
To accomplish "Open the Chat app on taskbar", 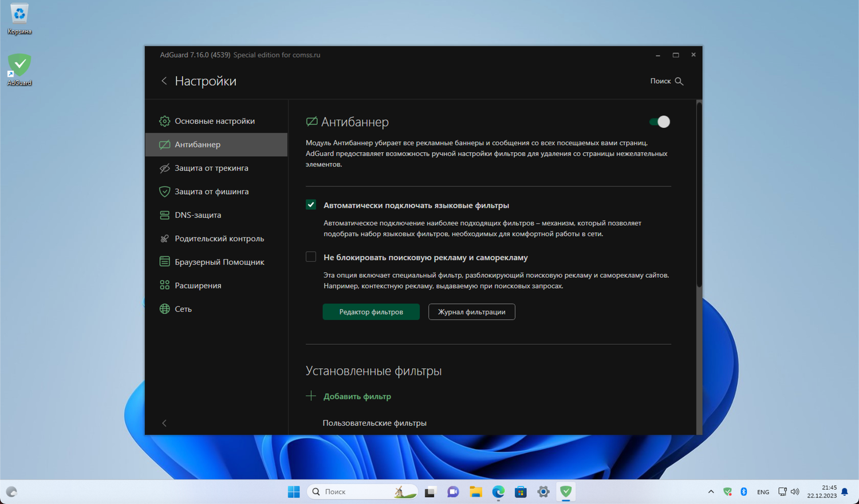I will 453,491.
